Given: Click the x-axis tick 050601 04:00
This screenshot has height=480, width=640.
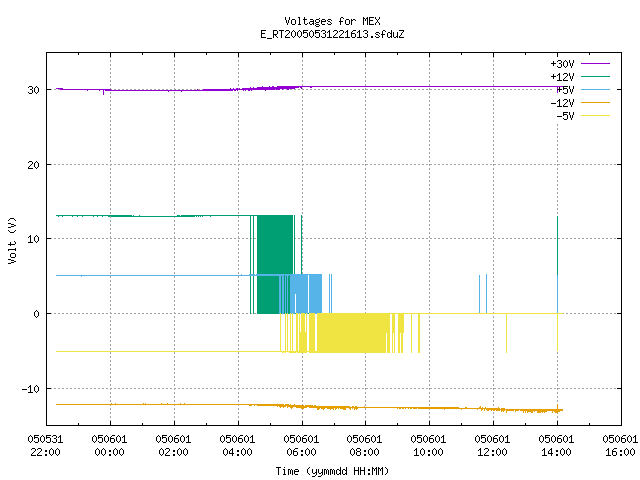Looking at the screenshot, I should tap(237, 446).
